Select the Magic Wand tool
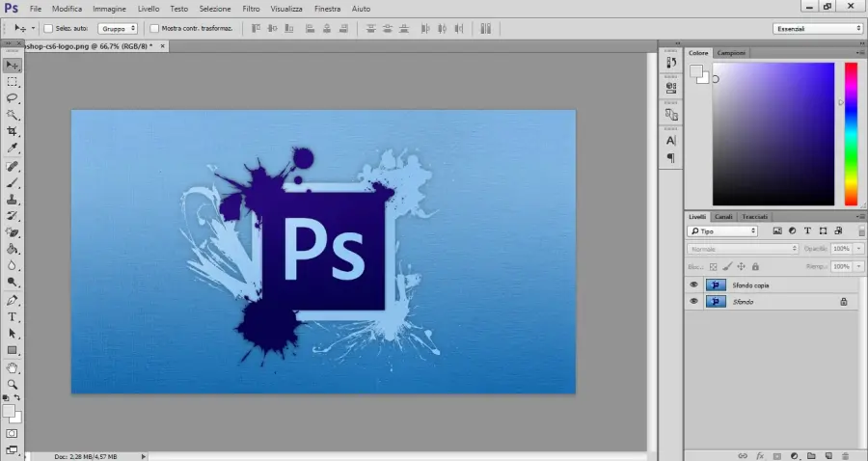 click(13, 115)
